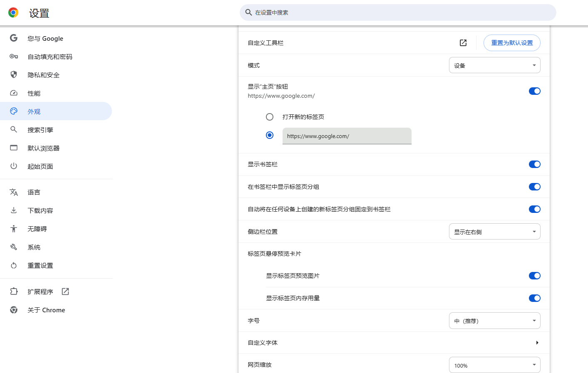Click the accessibility person icon
This screenshot has width=588, height=373.
pos(14,229)
